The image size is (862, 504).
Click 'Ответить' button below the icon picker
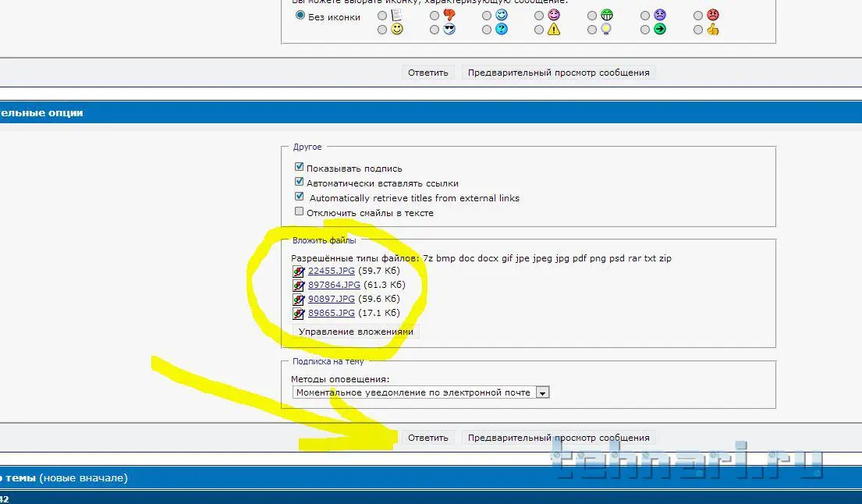pyautogui.click(x=427, y=73)
